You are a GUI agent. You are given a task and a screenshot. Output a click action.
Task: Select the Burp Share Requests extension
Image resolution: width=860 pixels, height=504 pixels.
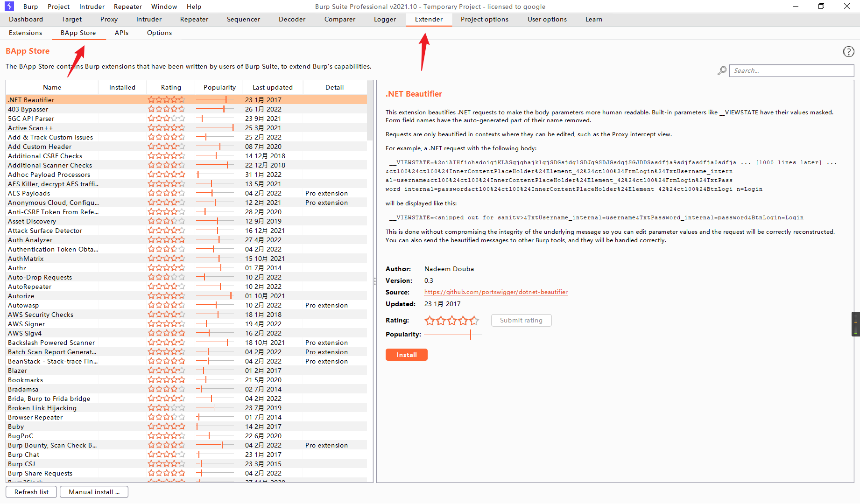coord(187,473)
